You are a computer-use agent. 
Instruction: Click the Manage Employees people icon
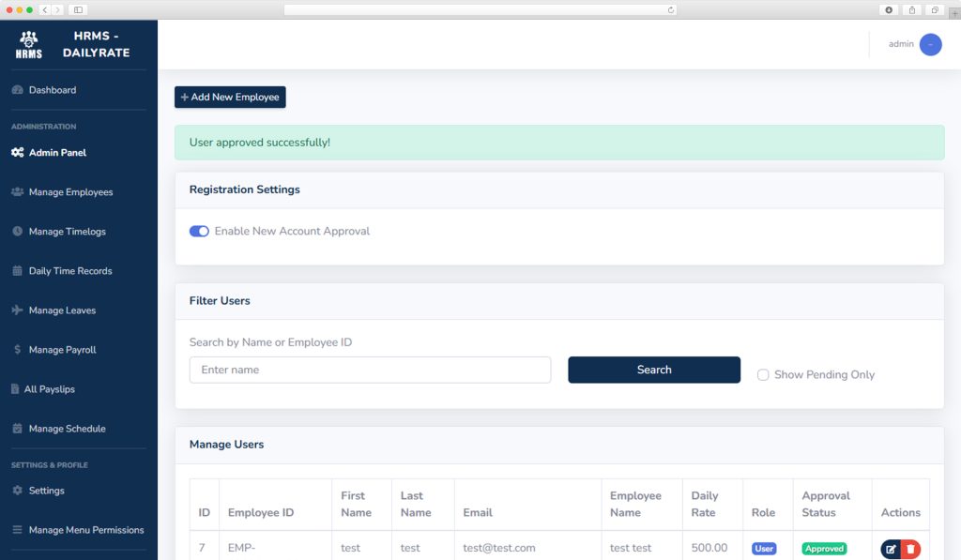click(x=17, y=192)
